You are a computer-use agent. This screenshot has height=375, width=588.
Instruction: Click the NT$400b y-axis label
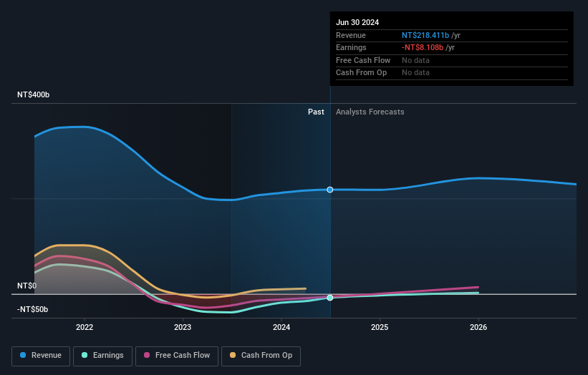point(34,94)
